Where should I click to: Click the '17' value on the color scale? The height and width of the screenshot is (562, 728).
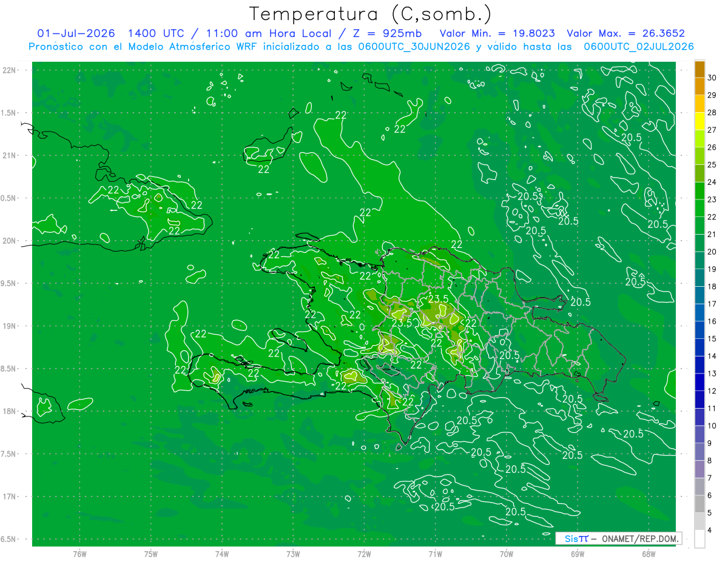point(712,304)
